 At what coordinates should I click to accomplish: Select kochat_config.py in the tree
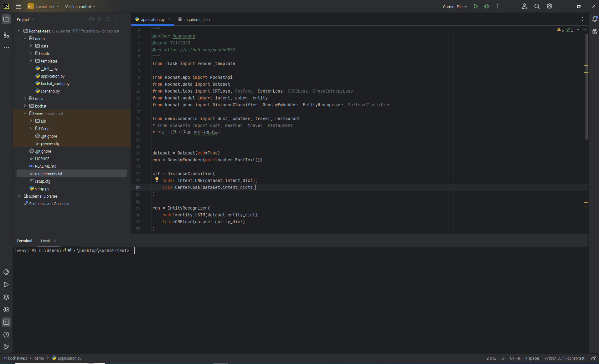point(55,83)
